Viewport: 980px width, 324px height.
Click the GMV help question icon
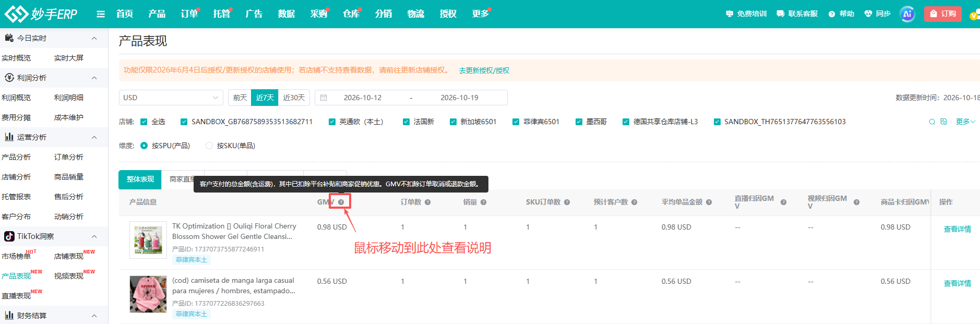[x=341, y=202]
